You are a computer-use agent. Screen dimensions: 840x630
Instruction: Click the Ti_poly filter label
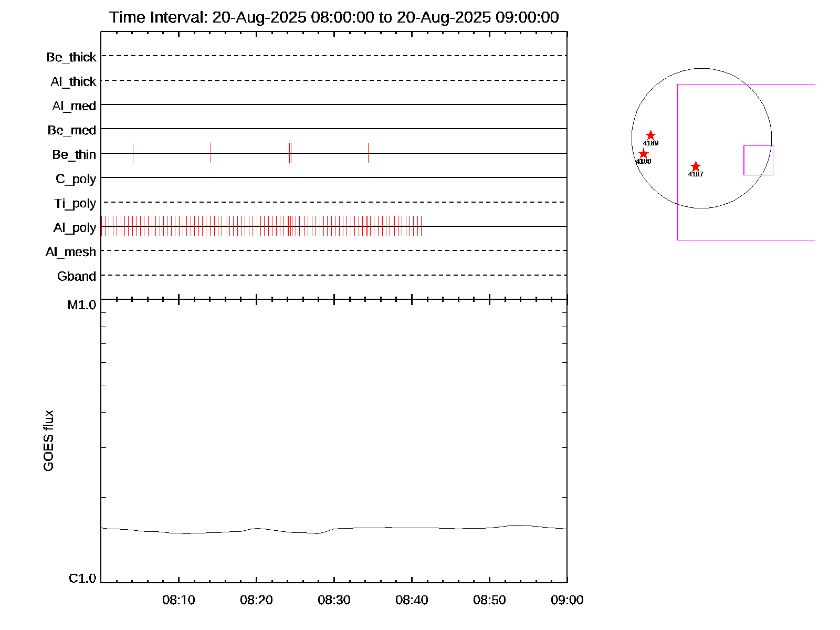pyautogui.click(x=75, y=204)
